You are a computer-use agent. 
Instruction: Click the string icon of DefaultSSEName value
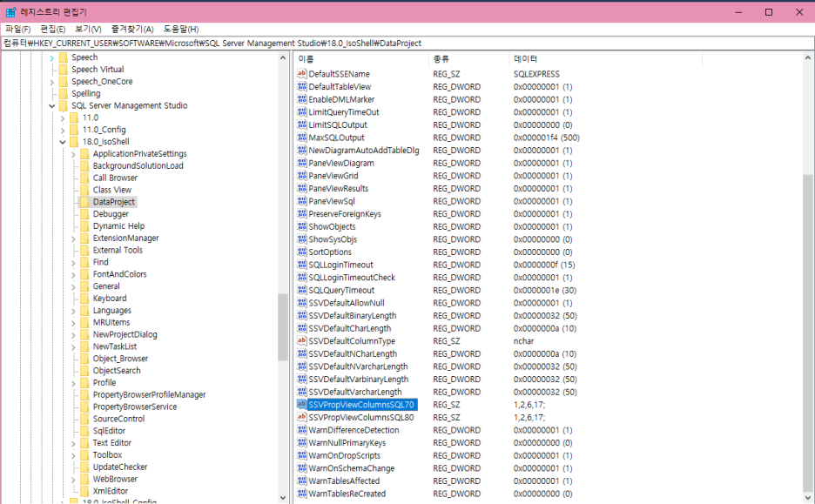(301, 74)
